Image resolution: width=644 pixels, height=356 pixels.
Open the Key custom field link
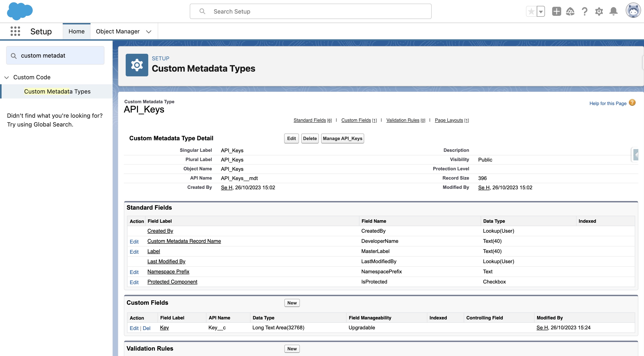pyautogui.click(x=164, y=328)
